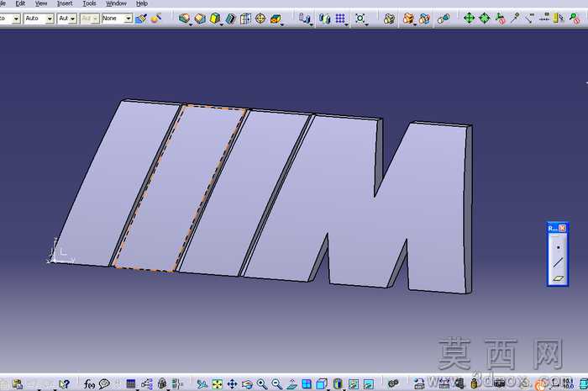This screenshot has height=391, width=588.
Task: Open the Shaft tool flyout arrow
Action: pyautogui.click(x=222, y=24)
